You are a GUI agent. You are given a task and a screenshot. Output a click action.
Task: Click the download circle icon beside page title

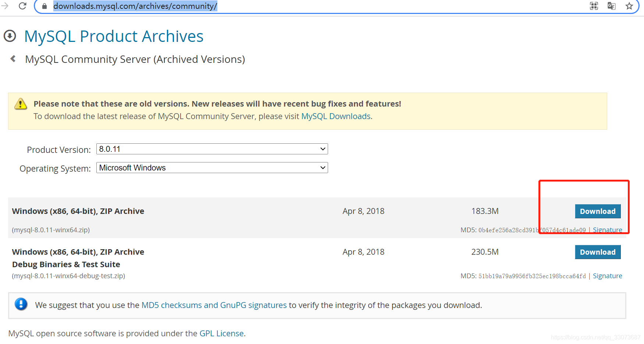tap(10, 36)
